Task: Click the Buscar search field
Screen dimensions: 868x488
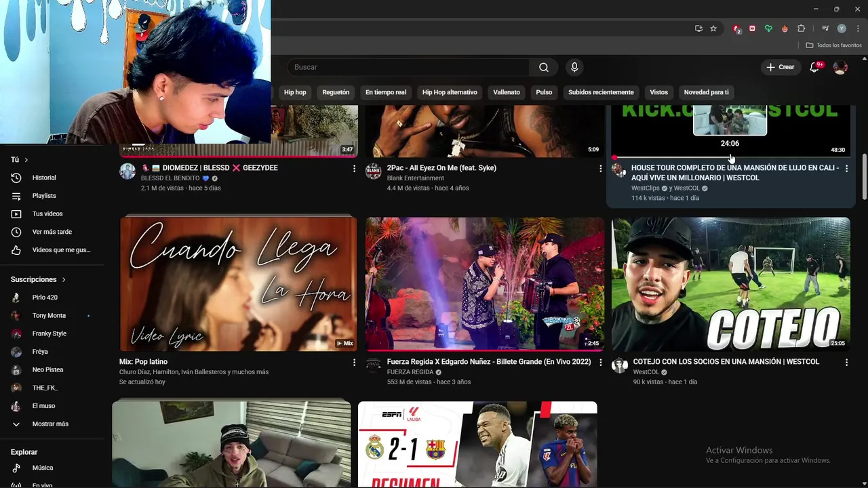Action: click(x=409, y=67)
